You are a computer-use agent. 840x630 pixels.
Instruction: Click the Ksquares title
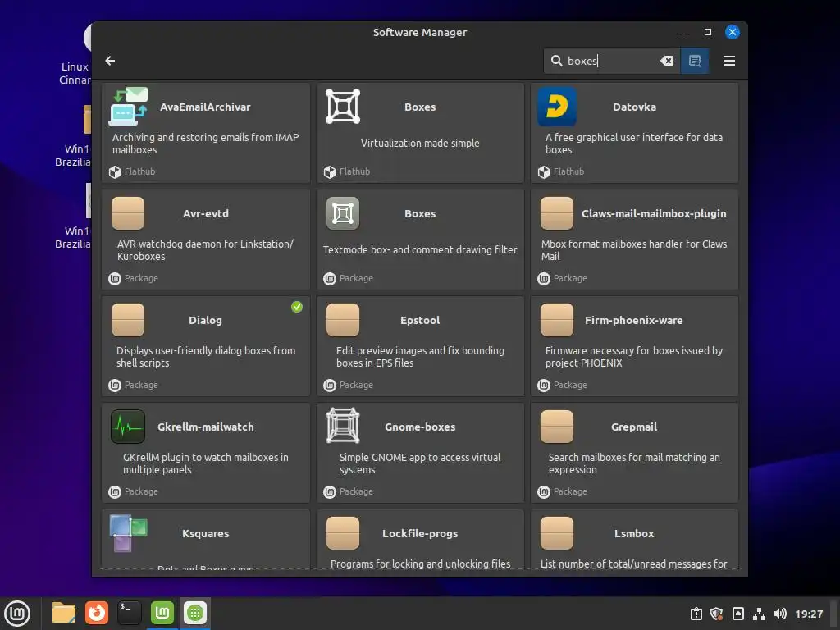coord(206,533)
